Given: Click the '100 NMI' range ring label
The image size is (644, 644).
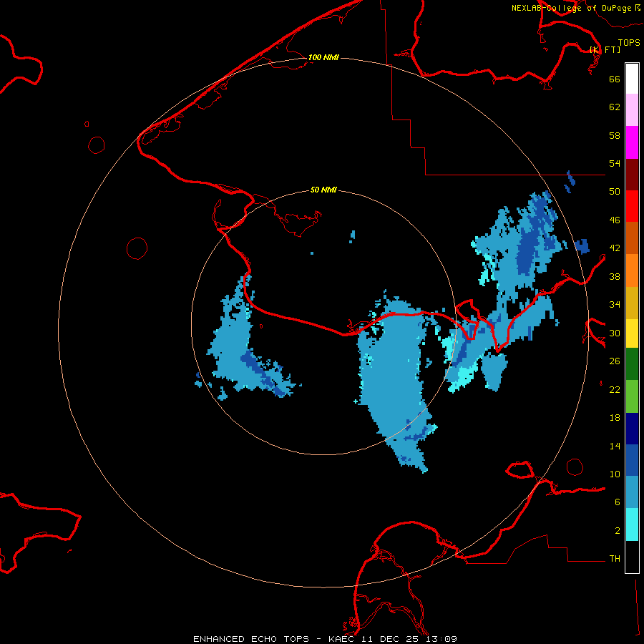Looking at the screenshot, I should point(323,57).
